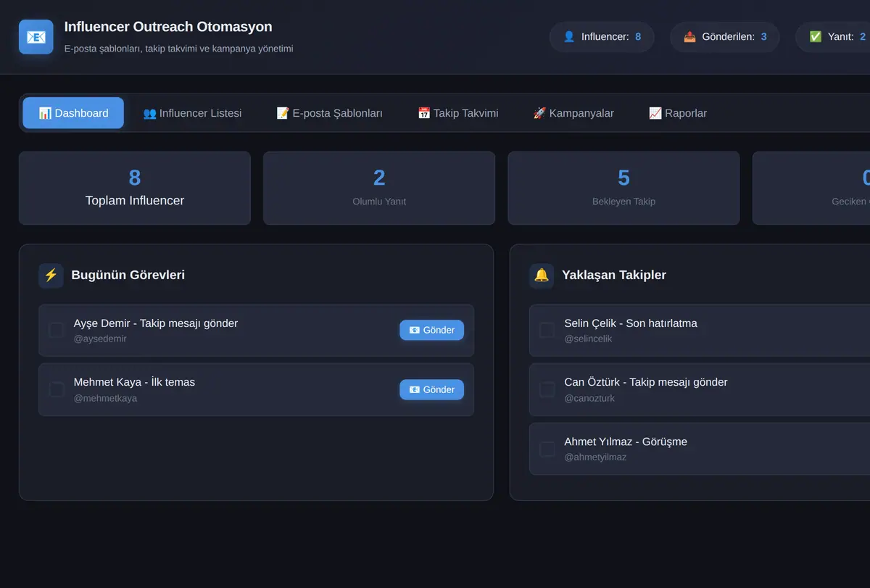Click the outbox icon in Gönderilen counter
This screenshot has width=870, height=588.
coord(690,37)
